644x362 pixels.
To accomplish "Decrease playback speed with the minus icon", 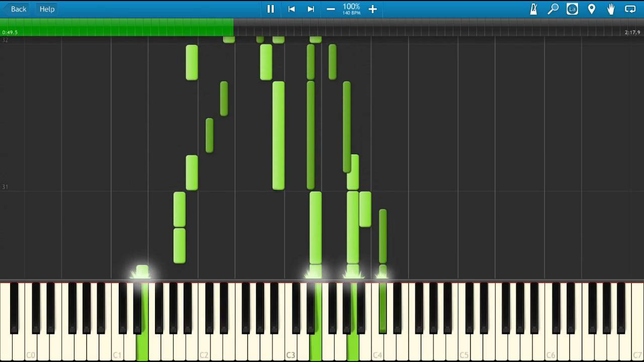I will click(331, 9).
